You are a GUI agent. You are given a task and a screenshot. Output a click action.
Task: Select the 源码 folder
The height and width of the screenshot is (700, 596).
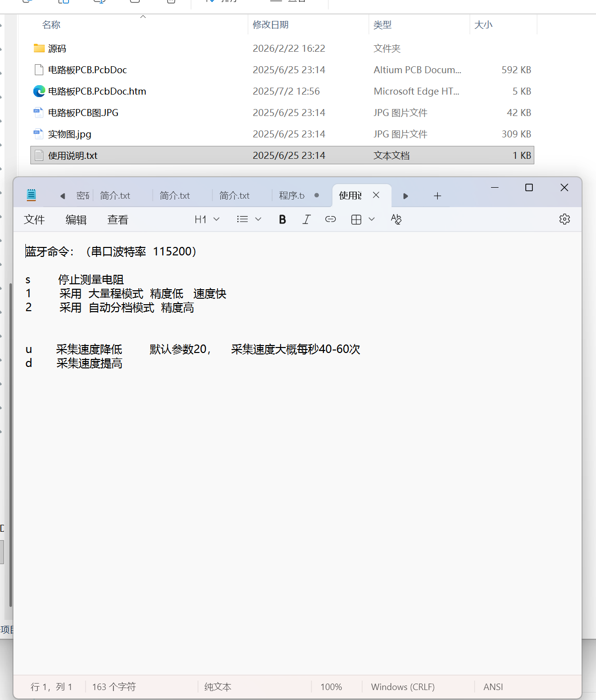click(57, 49)
